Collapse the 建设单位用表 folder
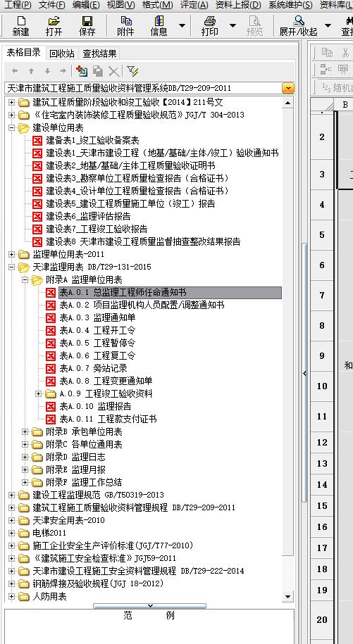The height and width of the screenshot is (644, 353). [x=11, y=128]
